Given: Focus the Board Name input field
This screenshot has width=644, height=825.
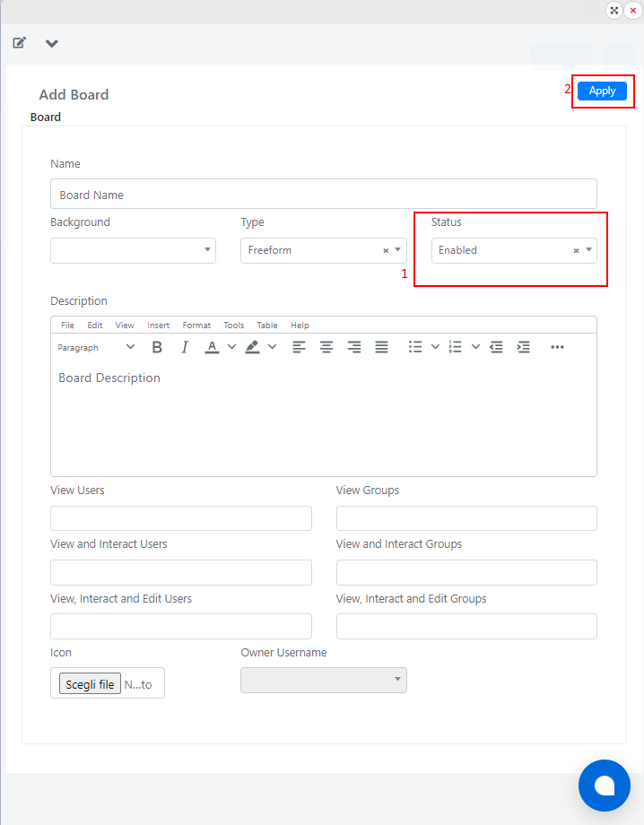Looking at the screenshot, I should (324, 195).
